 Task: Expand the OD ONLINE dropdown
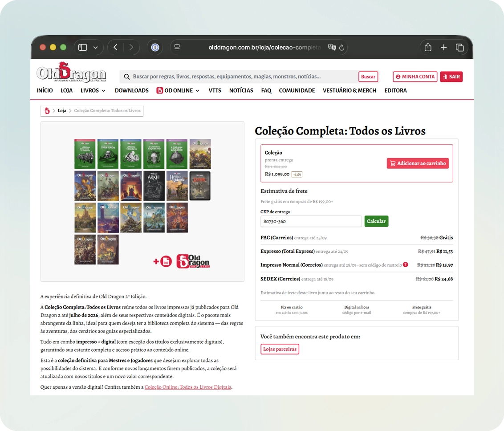click(x=178, y=91)
